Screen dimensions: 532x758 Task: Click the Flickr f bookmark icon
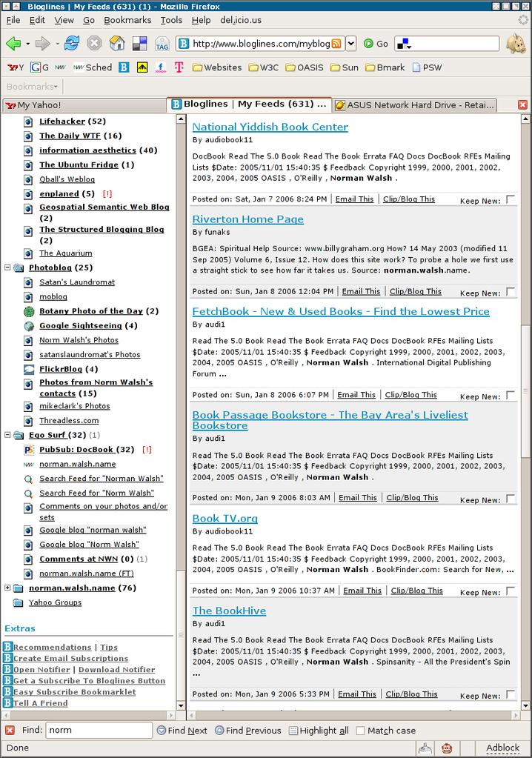click(161, 67)
